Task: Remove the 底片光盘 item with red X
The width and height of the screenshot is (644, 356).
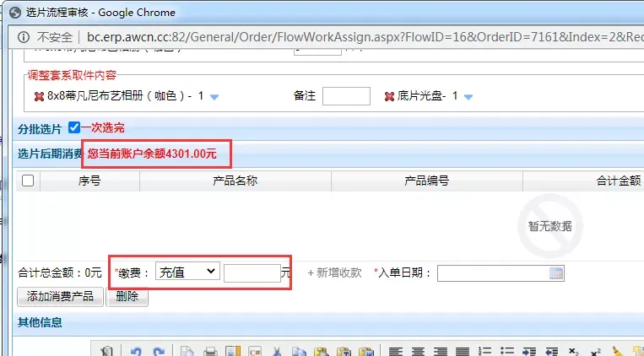Action: tap(389, 96)
